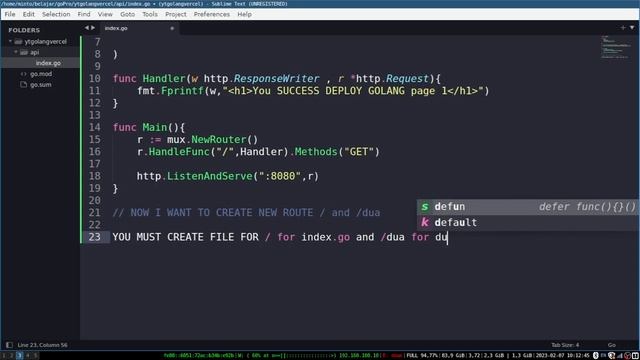Open go.mod in the sidebar

pyautogui.click(x=41, y=74)
